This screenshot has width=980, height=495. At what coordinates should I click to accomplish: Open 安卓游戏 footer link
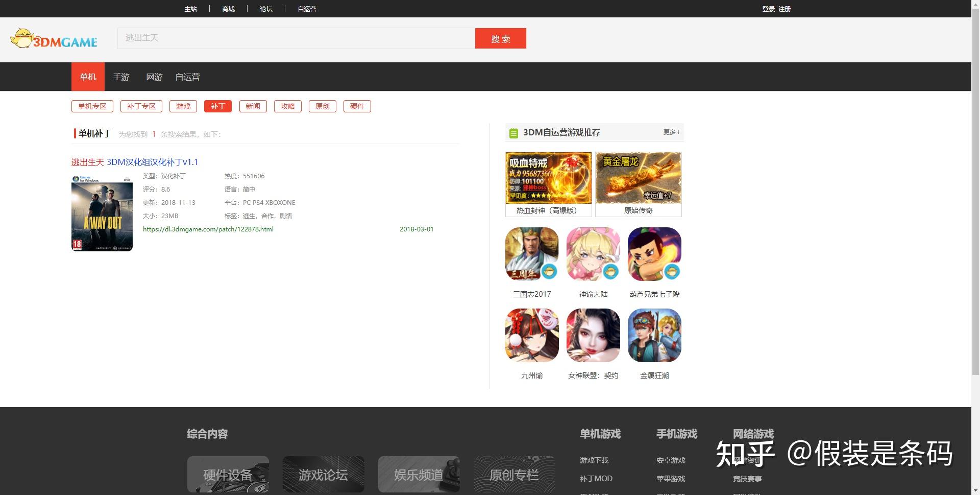671,460
